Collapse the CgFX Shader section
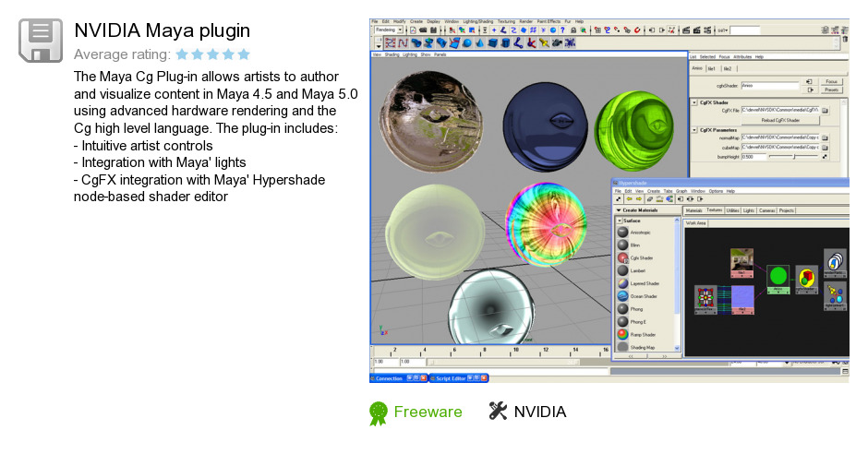This screenshot has width=868, height=454. [694, 102]
